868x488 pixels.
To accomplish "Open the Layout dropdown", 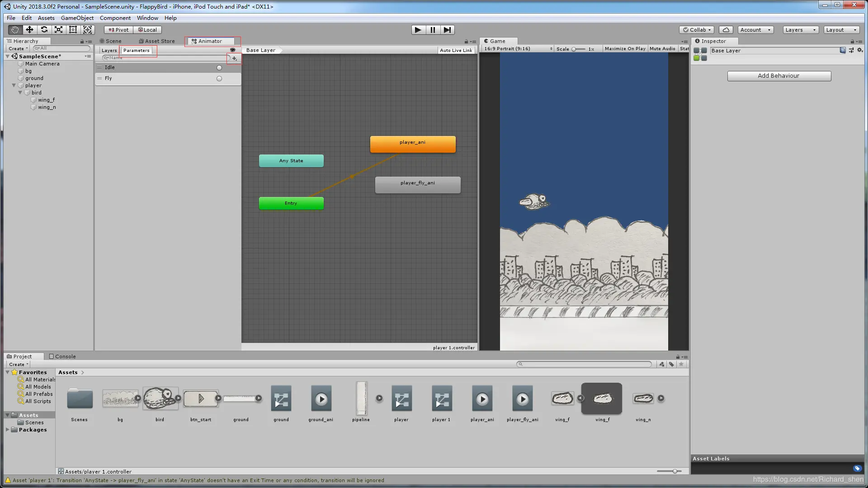I will [x=841, y=30].
